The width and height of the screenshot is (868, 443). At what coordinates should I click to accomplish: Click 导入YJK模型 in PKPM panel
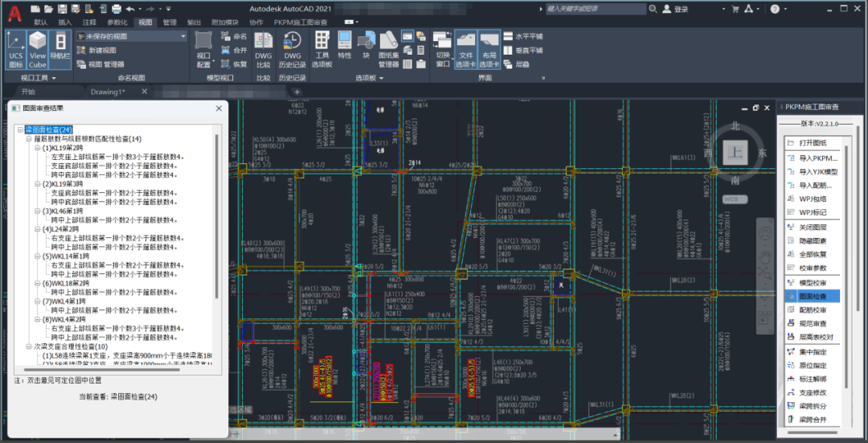pos(812,172)
